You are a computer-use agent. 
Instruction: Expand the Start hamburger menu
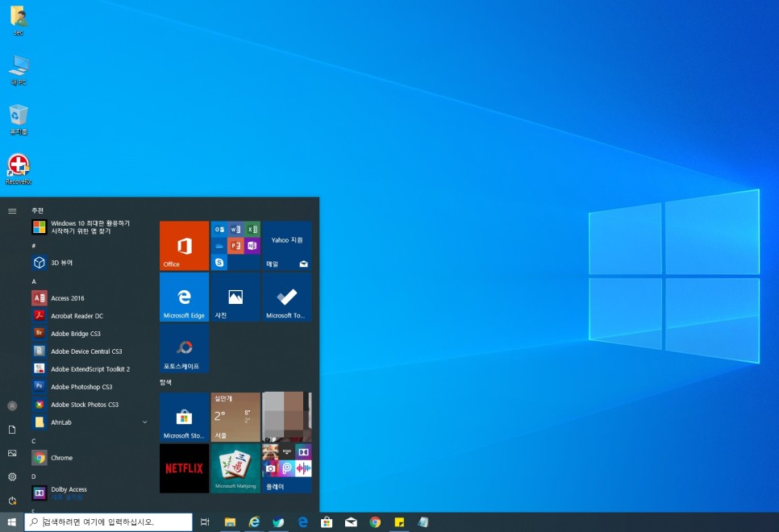click(12, 211)
